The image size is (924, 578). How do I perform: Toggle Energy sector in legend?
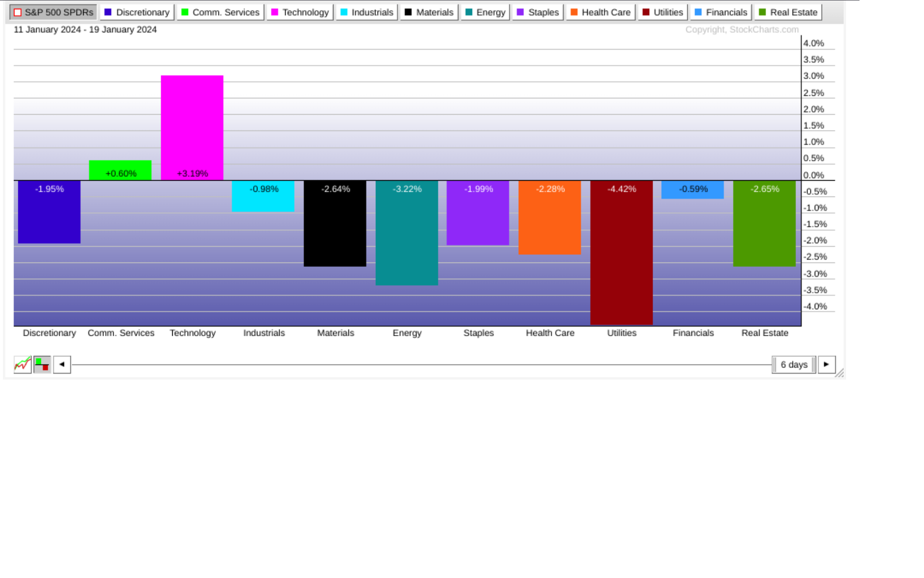pos(485,12)
